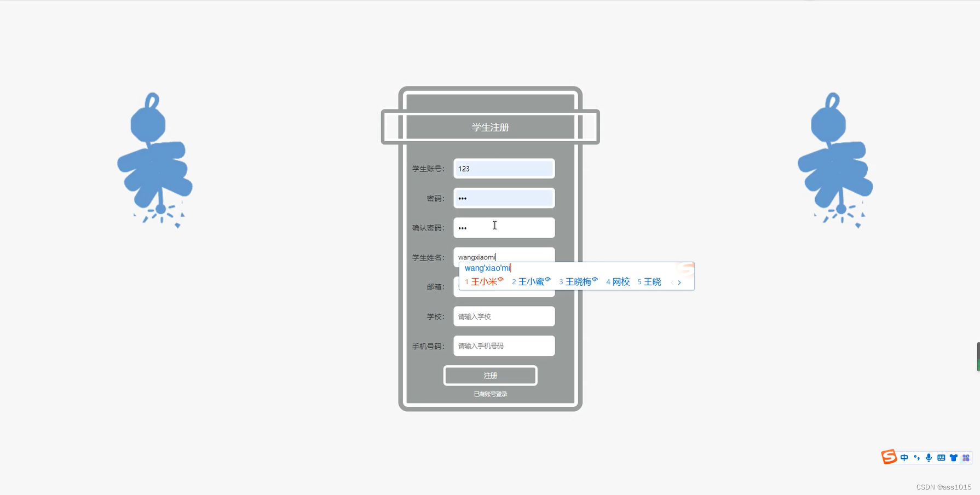The height and width of the screenshot is (495, 980).
Task: Toggle Chinese/English input with the 中 icon
Action: [904, 457]
